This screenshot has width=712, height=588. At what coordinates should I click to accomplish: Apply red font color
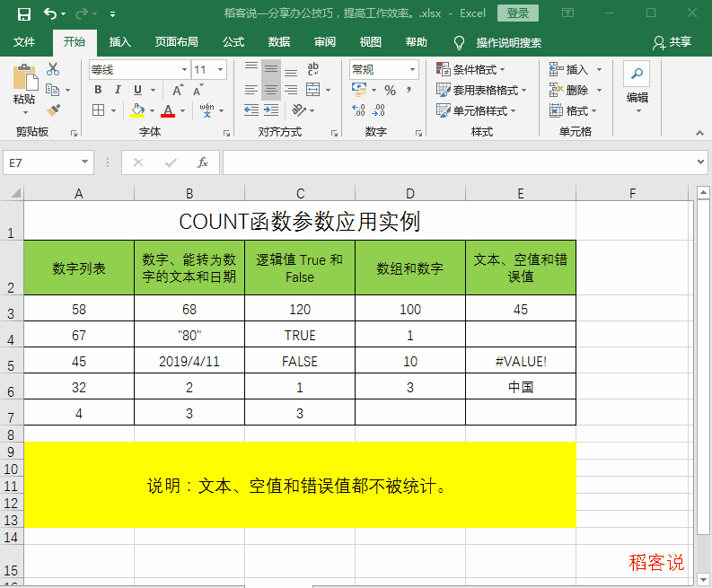tap(168, 110)
